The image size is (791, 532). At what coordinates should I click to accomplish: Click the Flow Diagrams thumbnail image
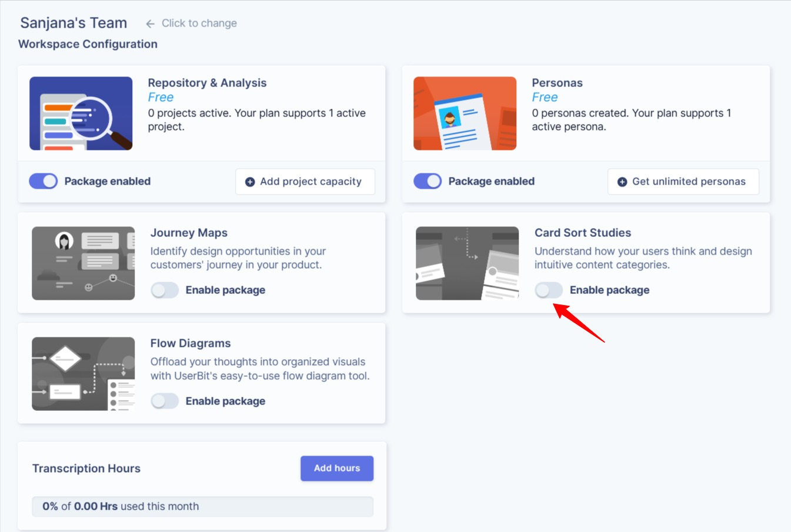coord(83,373)
